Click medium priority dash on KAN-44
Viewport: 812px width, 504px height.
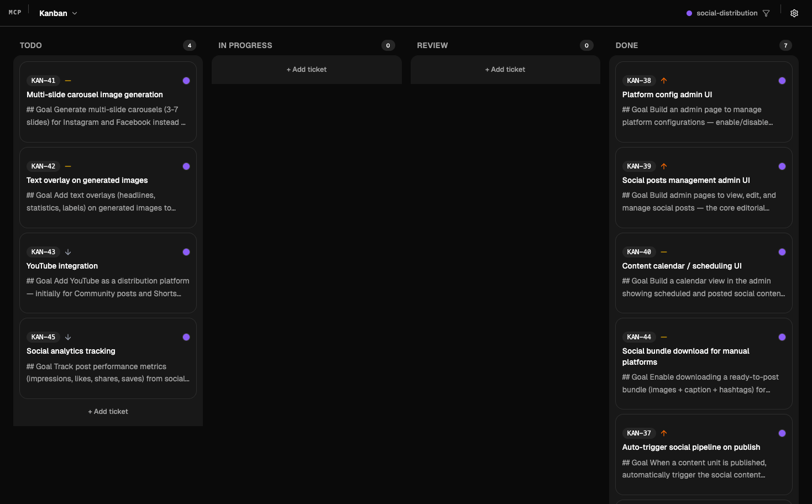point(664,337)
